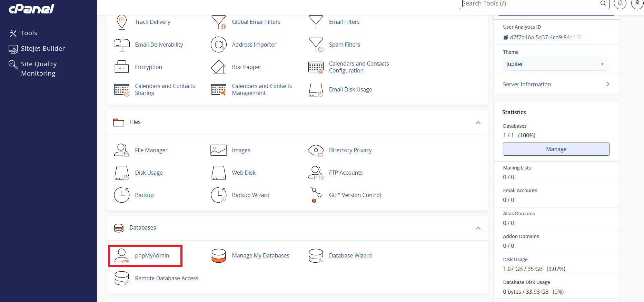
Task: Click the Manage button under Databases
Action: click(556, 149)
